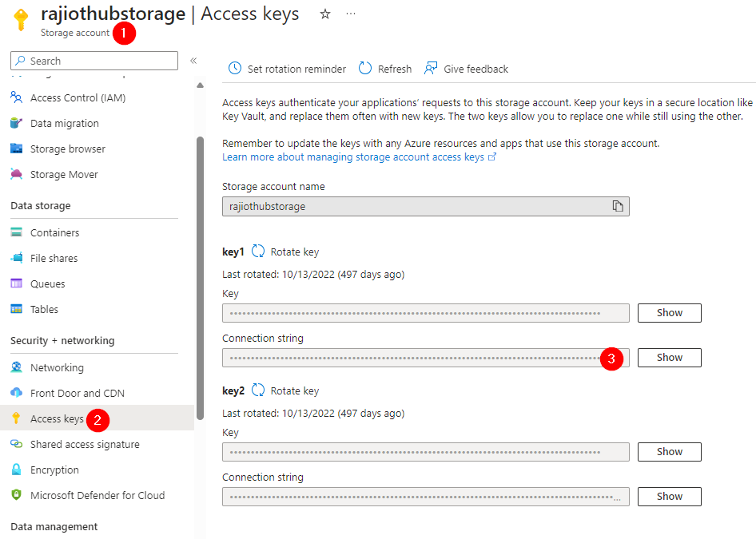The image size is (756, 539).
Task: Open the more options ellipsis menu
Action: (351, 14)
